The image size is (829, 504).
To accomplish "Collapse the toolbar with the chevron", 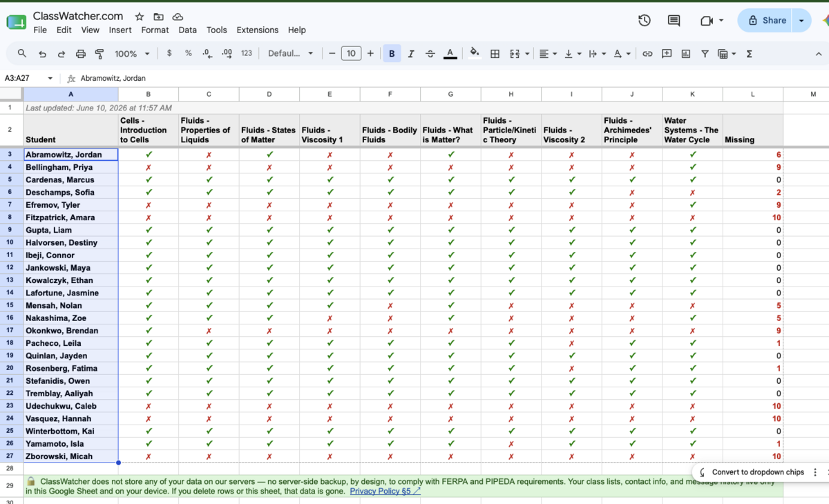I will pyautogui.click(x=818, y=53).
